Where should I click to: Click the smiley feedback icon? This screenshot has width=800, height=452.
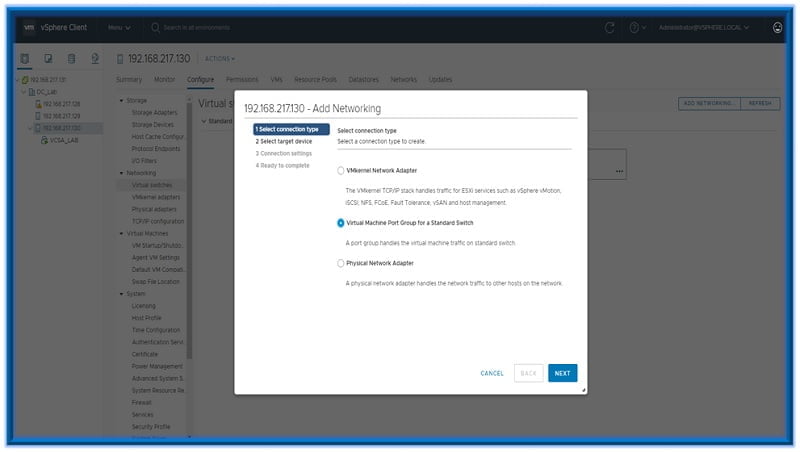(778, 26)
